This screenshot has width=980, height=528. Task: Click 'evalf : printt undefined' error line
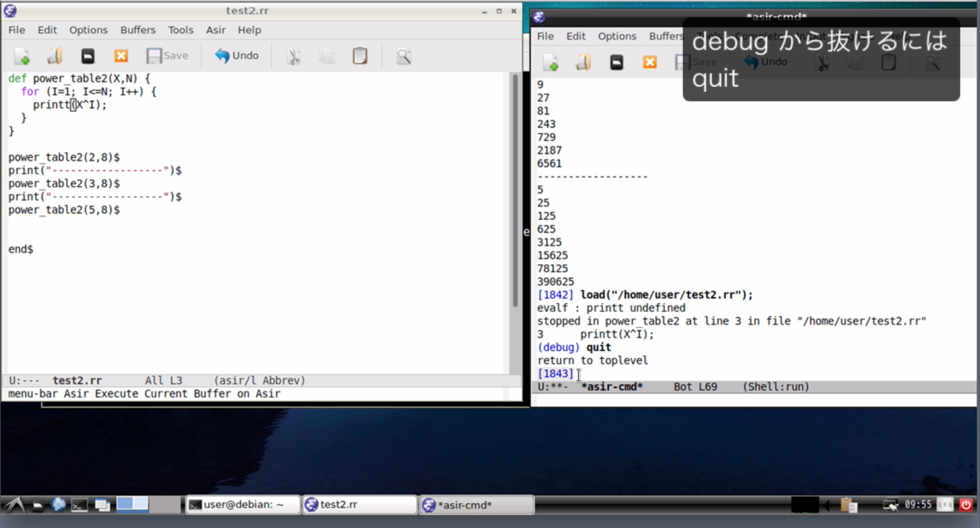[x=611, y=308]
